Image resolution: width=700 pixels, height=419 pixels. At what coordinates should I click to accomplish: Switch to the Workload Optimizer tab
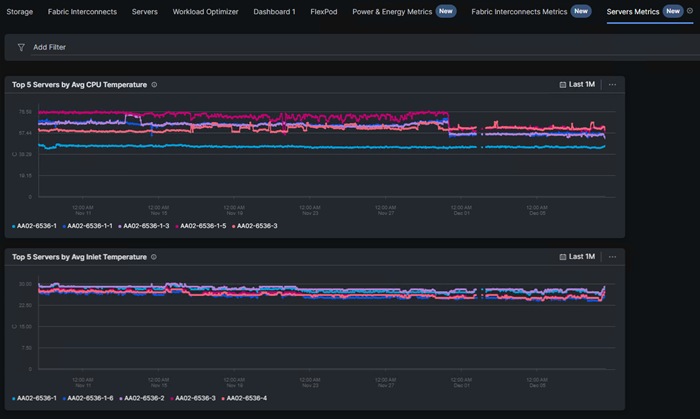[x=205, y=12]
